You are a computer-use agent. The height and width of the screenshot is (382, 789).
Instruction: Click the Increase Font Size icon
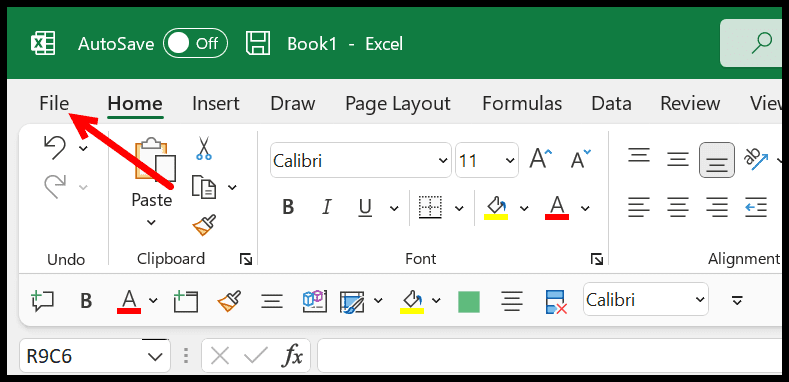tap(540, 160)
